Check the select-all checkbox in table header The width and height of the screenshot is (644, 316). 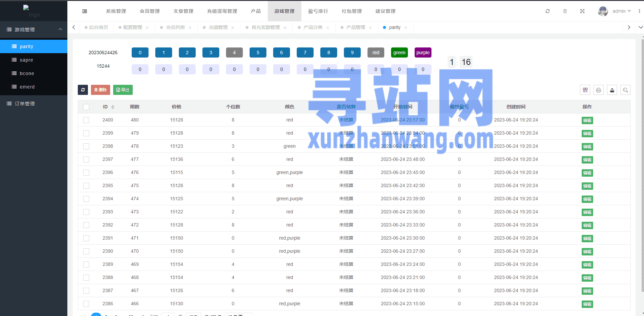pos(86,107)
